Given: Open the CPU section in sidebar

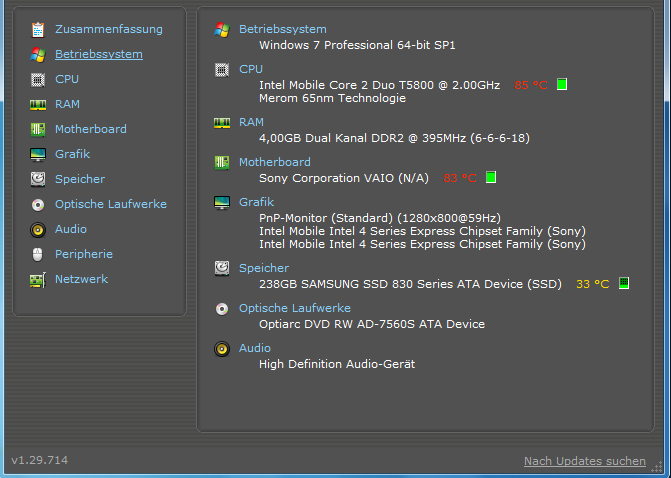Looking at the screenshot, I should pyautogui.click(x=67, y=79).
